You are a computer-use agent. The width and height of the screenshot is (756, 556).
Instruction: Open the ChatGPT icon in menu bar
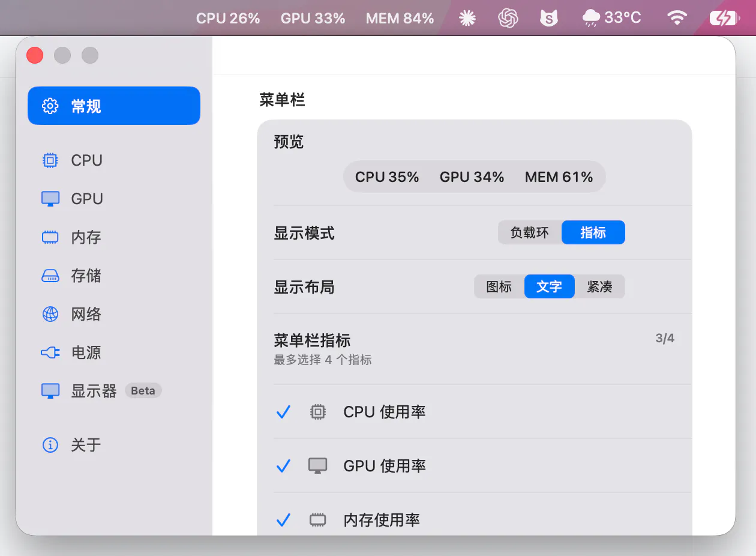coord(508,18)
